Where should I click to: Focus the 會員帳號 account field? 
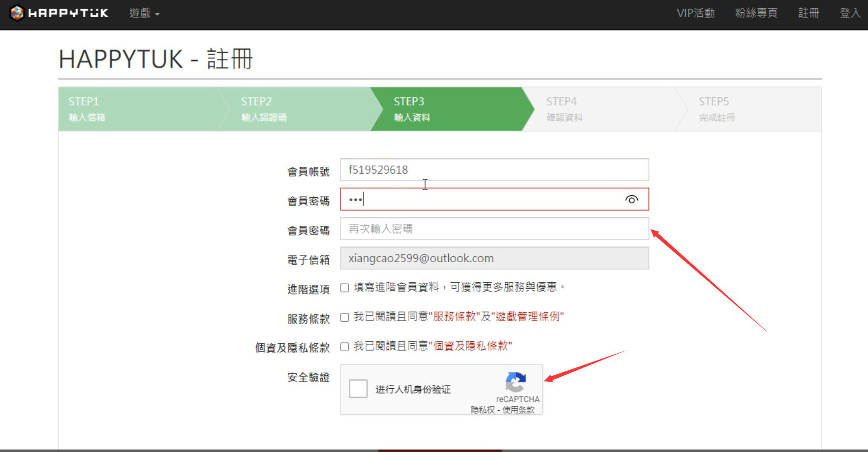click(495, 170)
